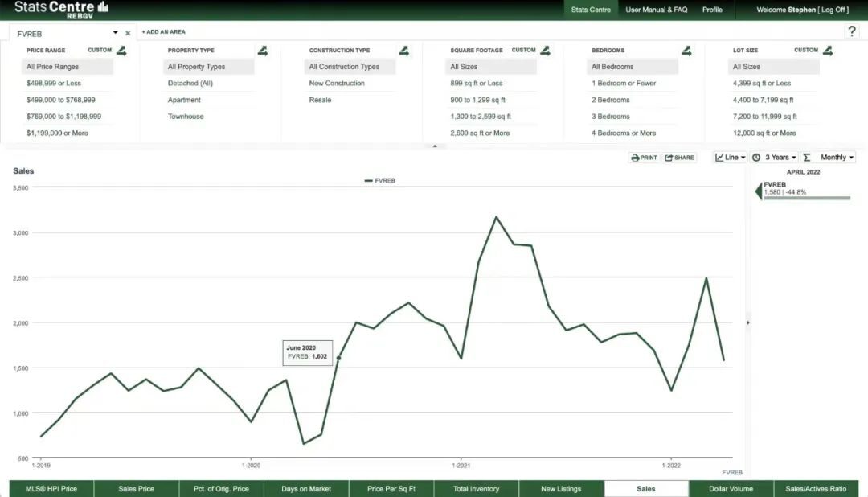Viewport: 868px width, 497px height.
Task: Open the Monthly interval dropdown
Action: [x=837, y=158]
